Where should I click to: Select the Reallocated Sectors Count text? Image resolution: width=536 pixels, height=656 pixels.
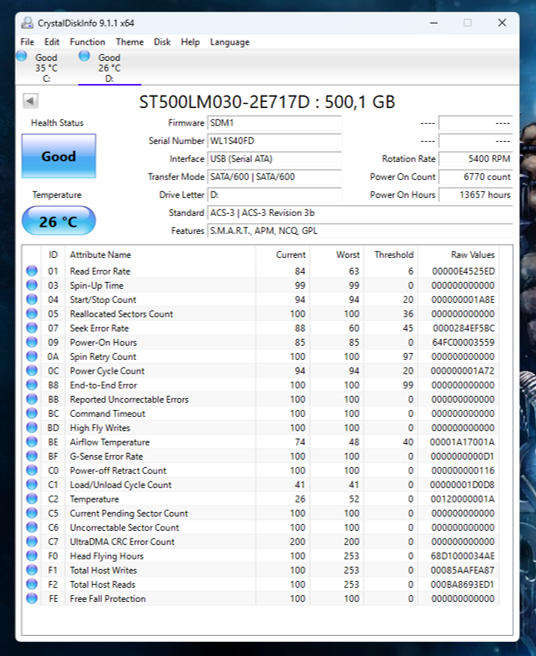point(121,314)
